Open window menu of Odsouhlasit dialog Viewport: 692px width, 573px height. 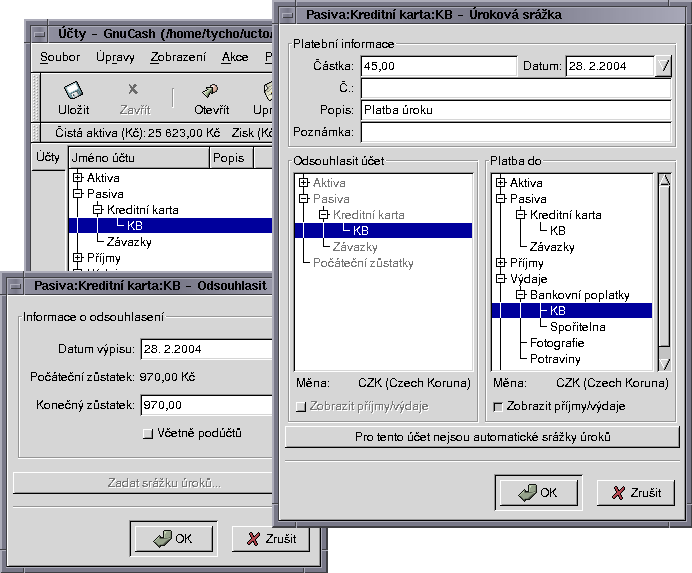(x=16, y=286)
